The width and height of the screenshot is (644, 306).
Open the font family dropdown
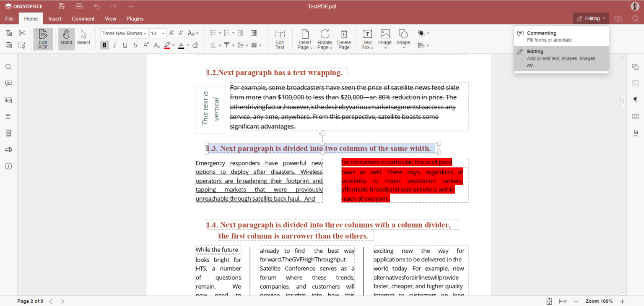[124, 33]
